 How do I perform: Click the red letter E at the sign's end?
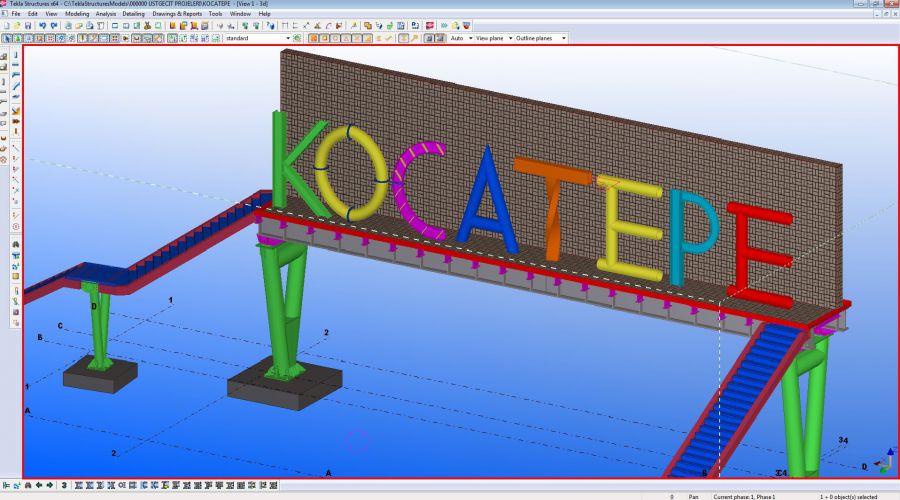(761, 255)
